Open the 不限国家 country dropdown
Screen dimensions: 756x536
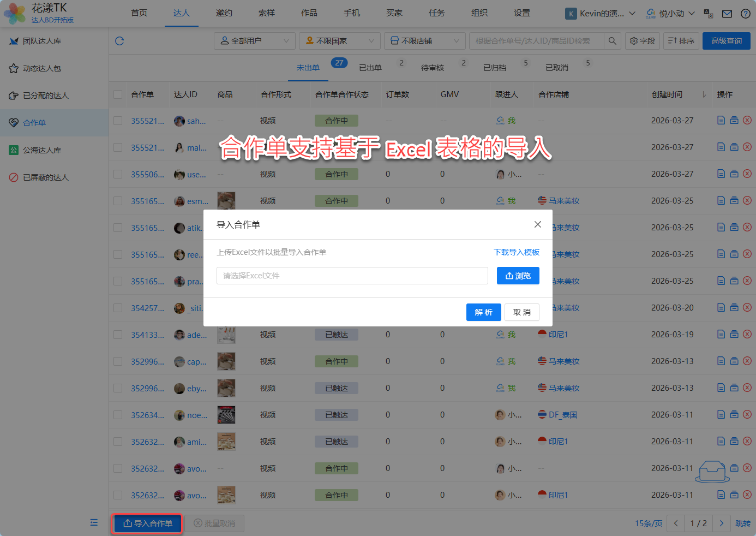click(x=339, y=41)
